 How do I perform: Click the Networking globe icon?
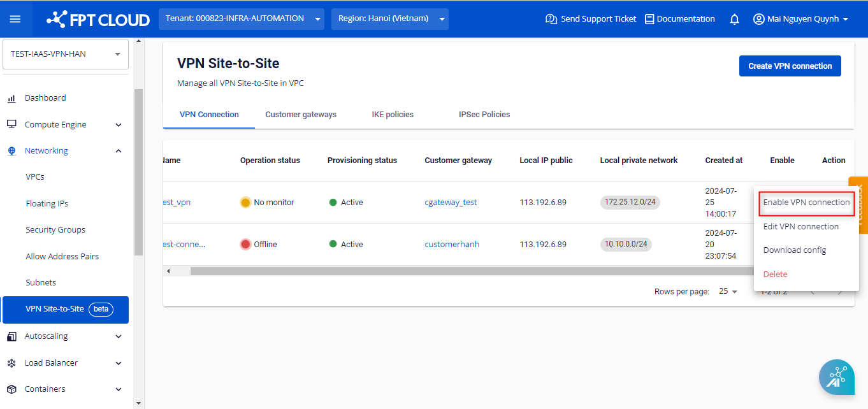(x=11, y=151)
